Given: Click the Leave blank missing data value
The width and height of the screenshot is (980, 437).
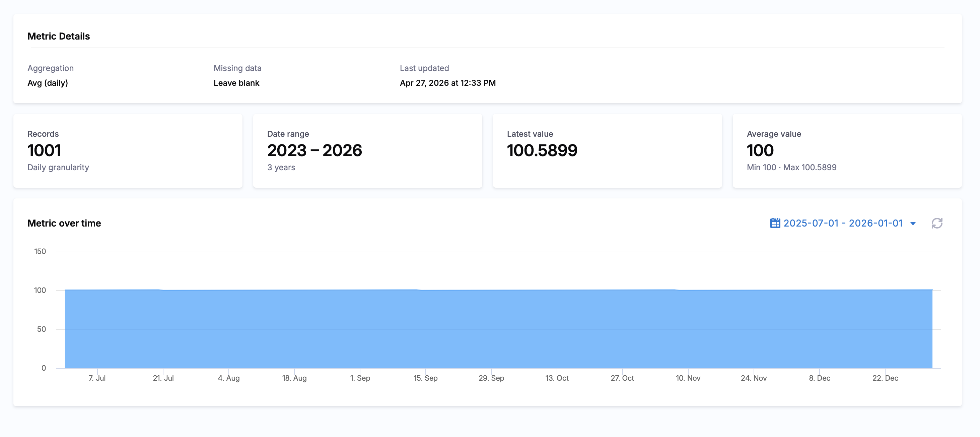Looking at the screenshot, I should coord(236,83).
